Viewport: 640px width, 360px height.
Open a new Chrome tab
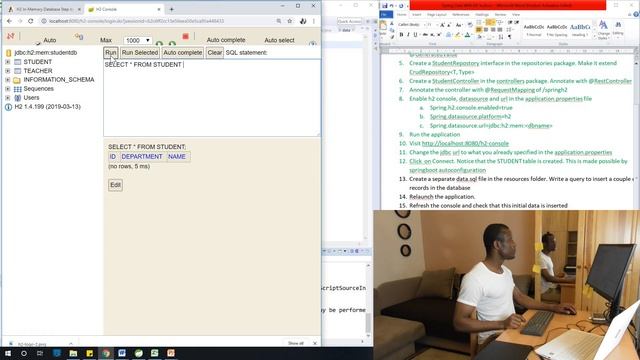171,9
